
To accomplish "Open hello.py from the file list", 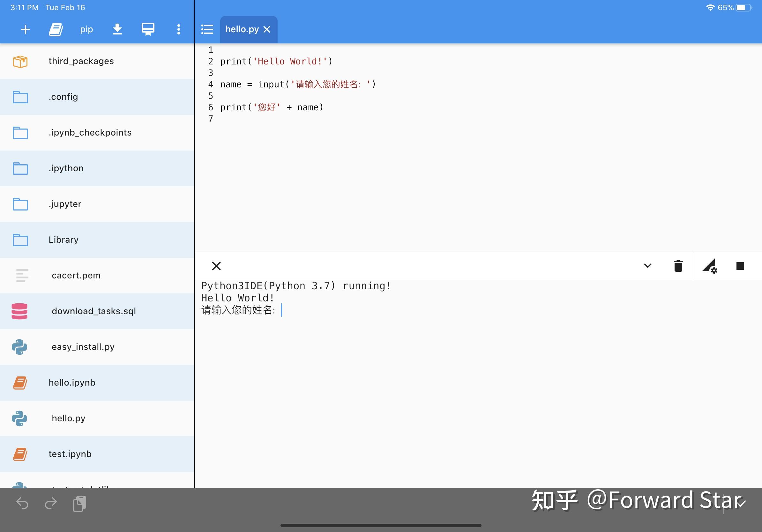I will click(97, 418).
